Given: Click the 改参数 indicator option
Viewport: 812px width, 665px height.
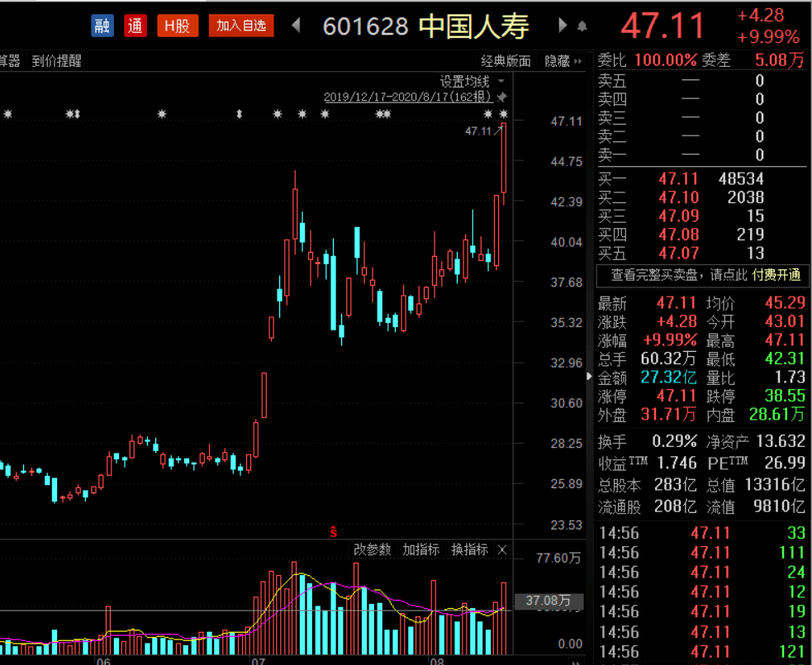Looking at the screenshot, I should tap(372, 549).
